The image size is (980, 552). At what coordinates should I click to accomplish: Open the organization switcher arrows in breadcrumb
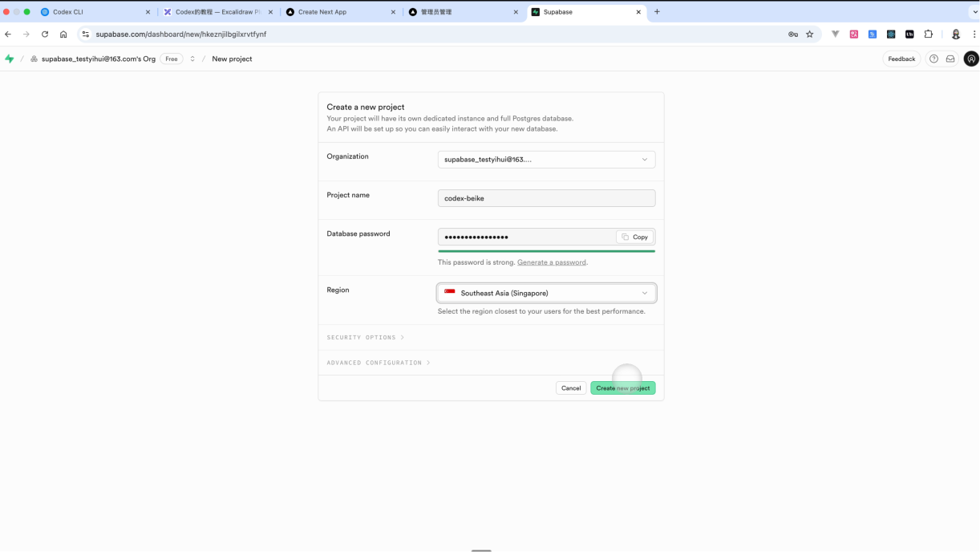[x=192, y=59]
